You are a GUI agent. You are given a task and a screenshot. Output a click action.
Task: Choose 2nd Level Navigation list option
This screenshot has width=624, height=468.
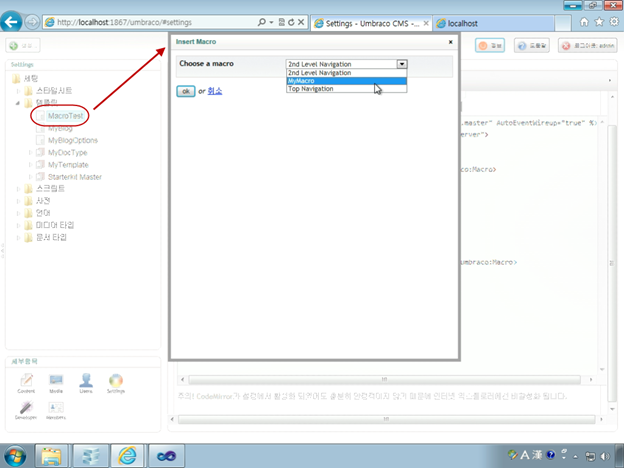click(346, 73)
